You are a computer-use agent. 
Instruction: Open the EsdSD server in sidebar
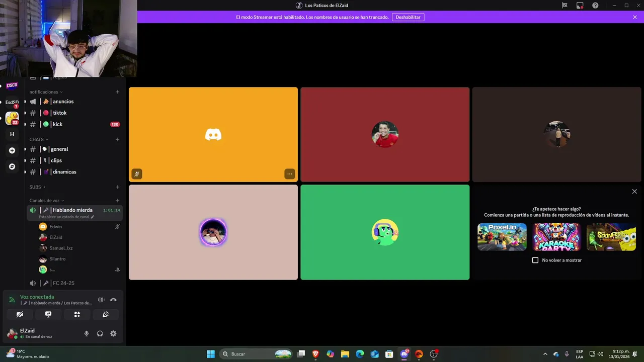[12, 102]
